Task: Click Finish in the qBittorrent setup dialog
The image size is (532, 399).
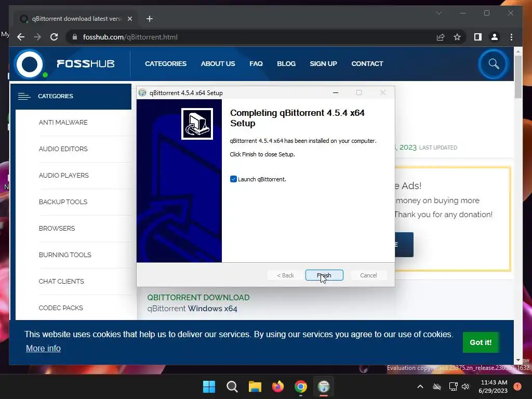Action: tap(324, 275)
